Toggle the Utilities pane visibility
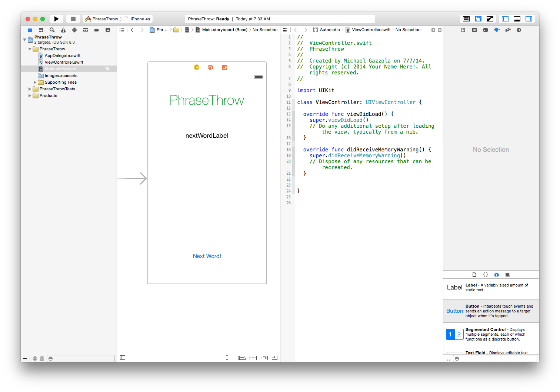Viewport: 560px width, 392px height. coord(529,19)
